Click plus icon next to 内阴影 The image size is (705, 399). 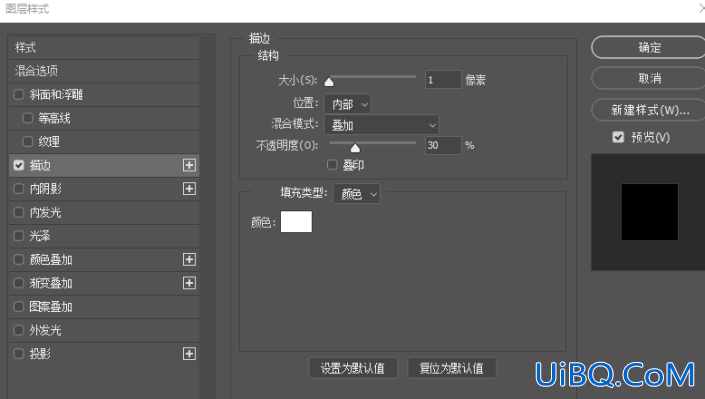[x=189, y=188]
